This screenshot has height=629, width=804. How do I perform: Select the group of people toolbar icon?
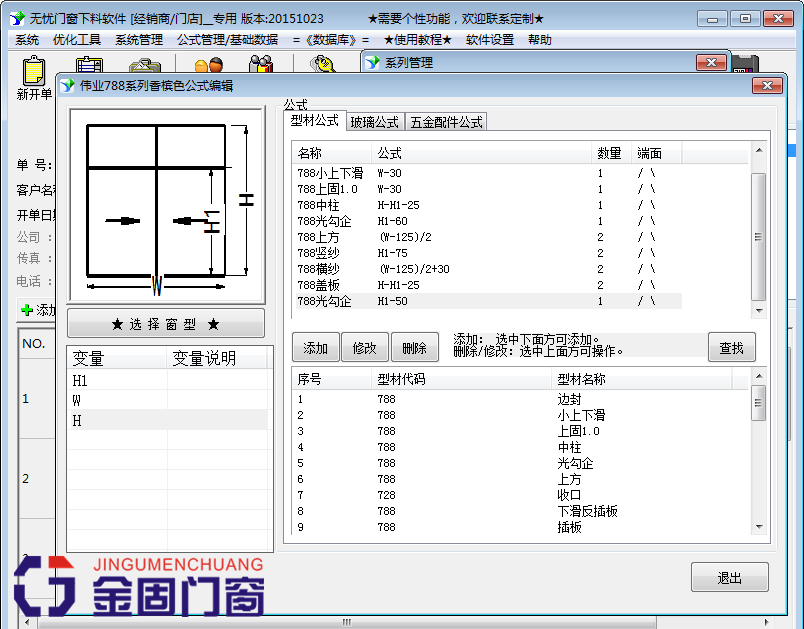click(260, 62)
